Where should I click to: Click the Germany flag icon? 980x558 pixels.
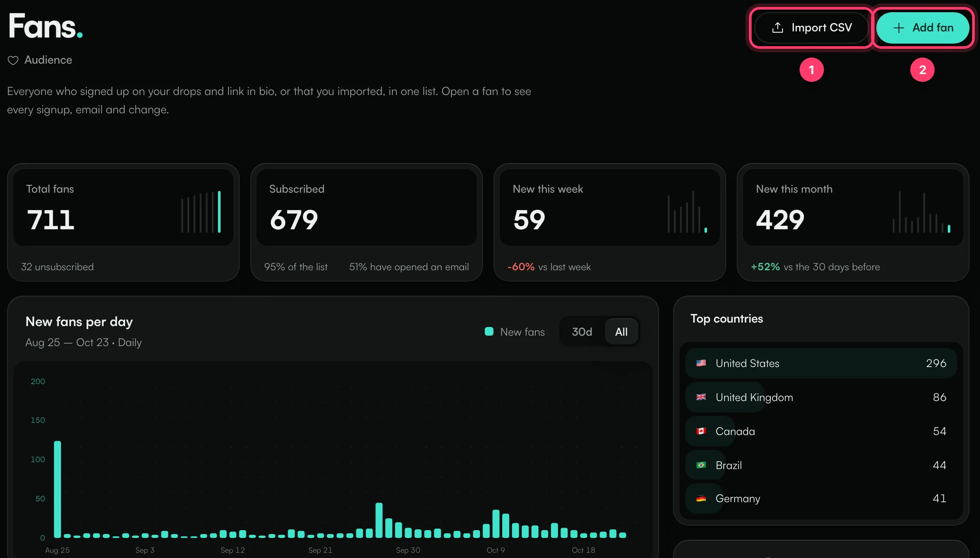(701, 498)
